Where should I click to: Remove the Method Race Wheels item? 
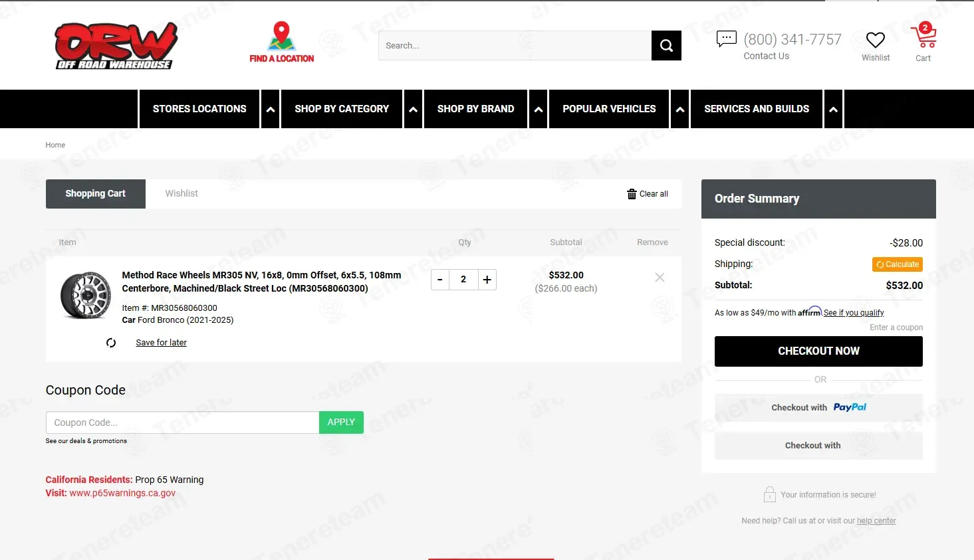pyautogui.click(x=660, y=278)
